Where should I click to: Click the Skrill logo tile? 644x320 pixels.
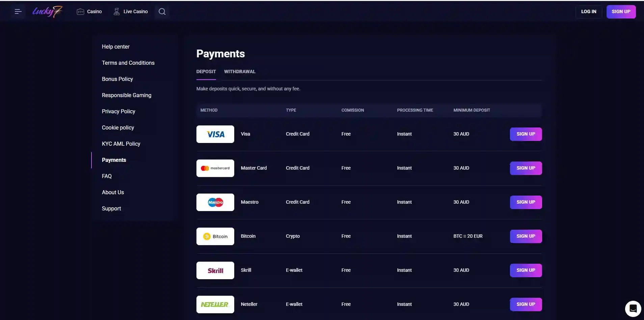215,270
